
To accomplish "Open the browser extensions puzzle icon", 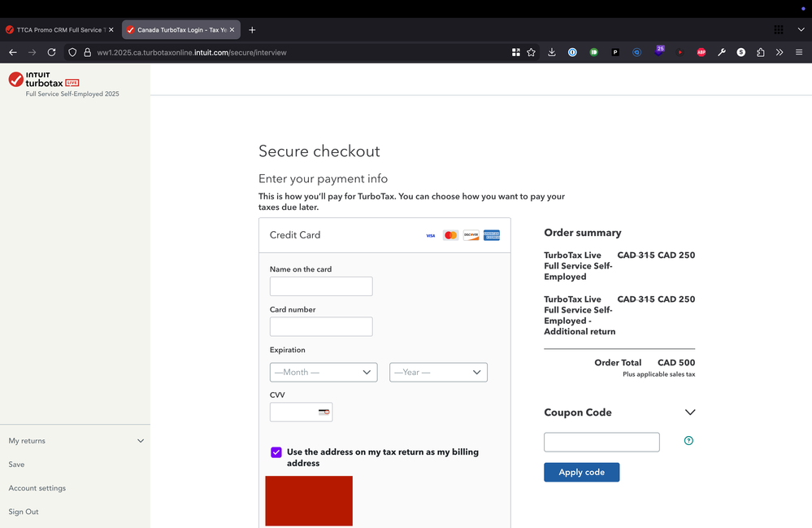I will tap(760, 52).
